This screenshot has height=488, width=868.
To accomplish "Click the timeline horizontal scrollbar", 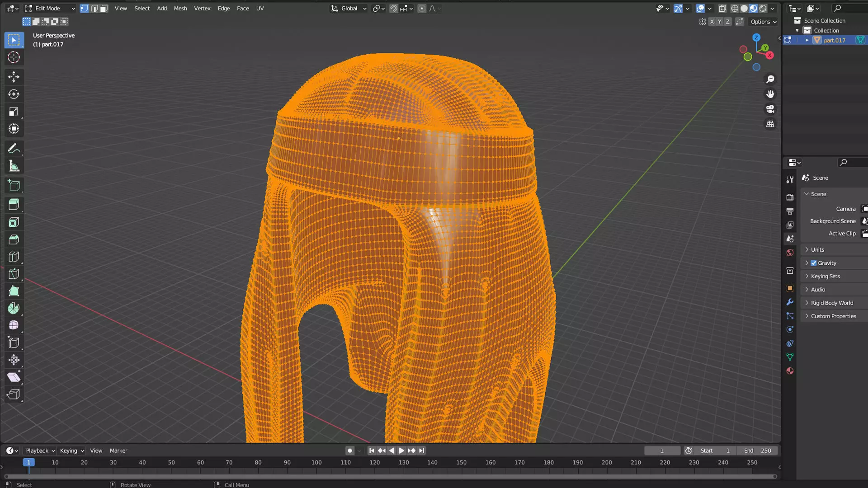I will tap(391, 476).
